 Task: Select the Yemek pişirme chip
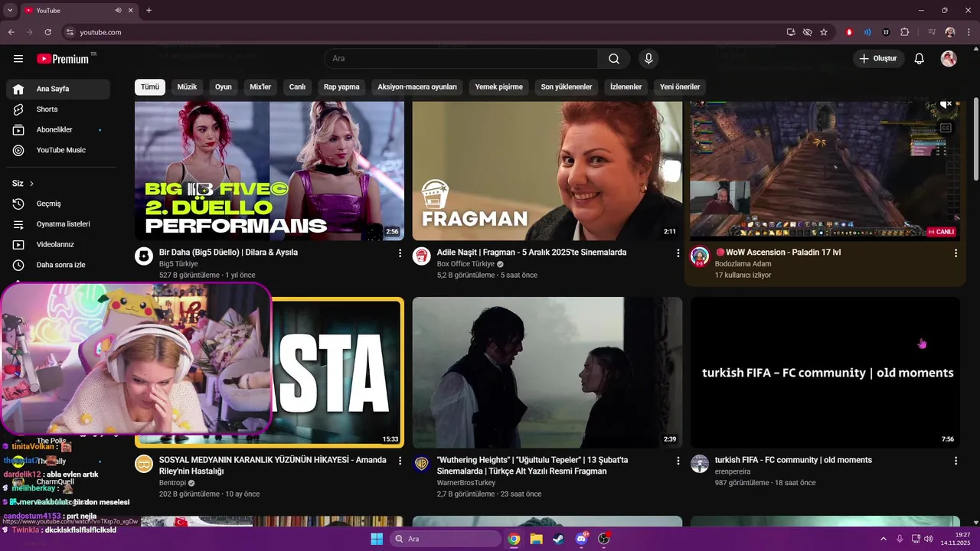pyautogui.click(x=498, y=87)
